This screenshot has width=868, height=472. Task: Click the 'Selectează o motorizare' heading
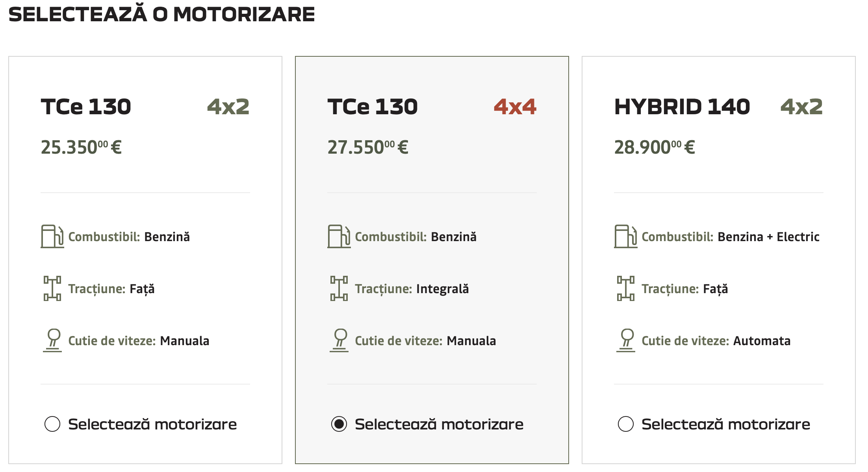[x=161, y=14]
